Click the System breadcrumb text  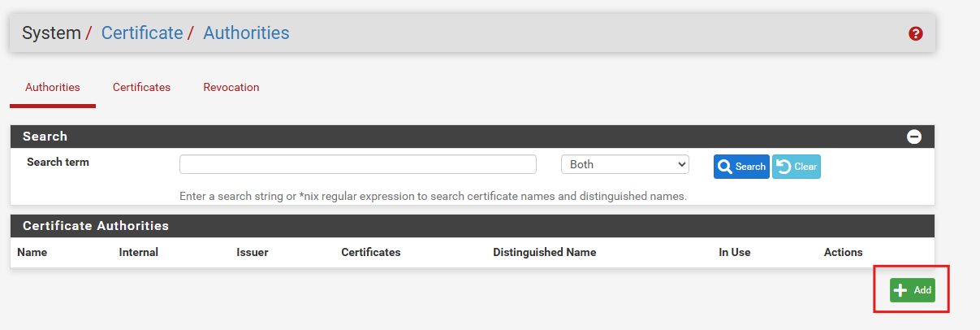click(51, 33)
